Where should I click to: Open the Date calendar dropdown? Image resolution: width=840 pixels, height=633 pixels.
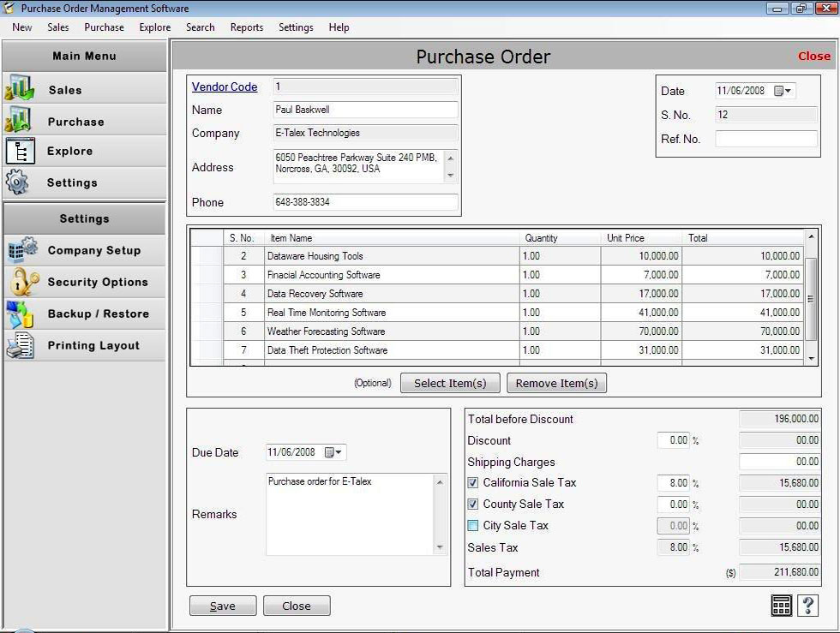click(783, 91)
